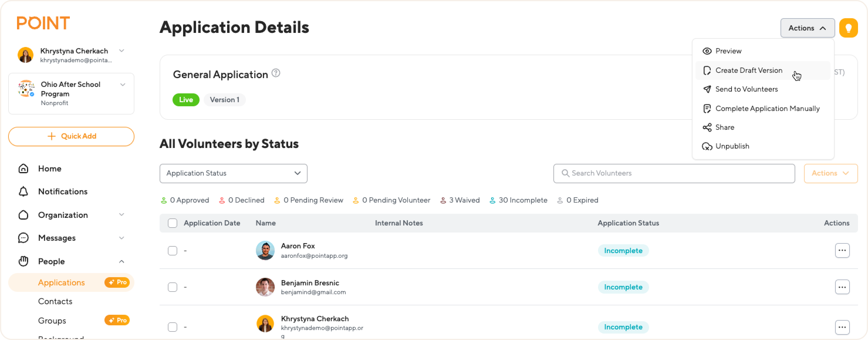Filter by 30 Incomplete status count

tap(518, 200)
